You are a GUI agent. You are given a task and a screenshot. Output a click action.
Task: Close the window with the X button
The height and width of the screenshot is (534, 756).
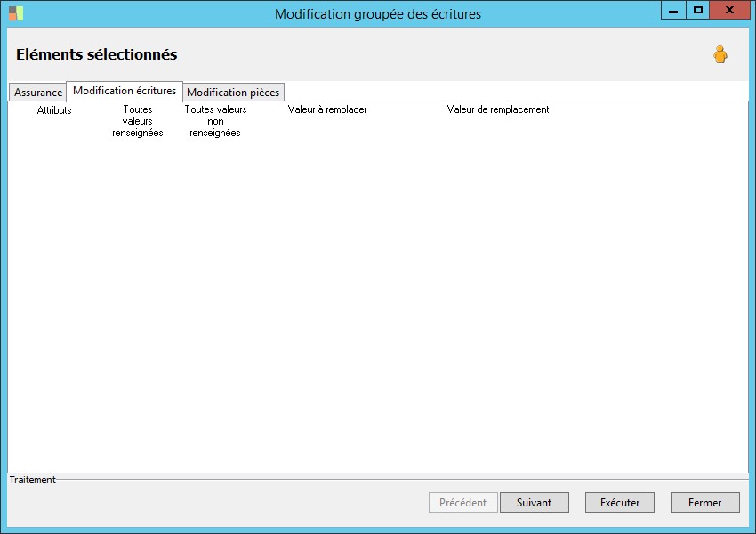pyautogui.click(x=730, y=10)
